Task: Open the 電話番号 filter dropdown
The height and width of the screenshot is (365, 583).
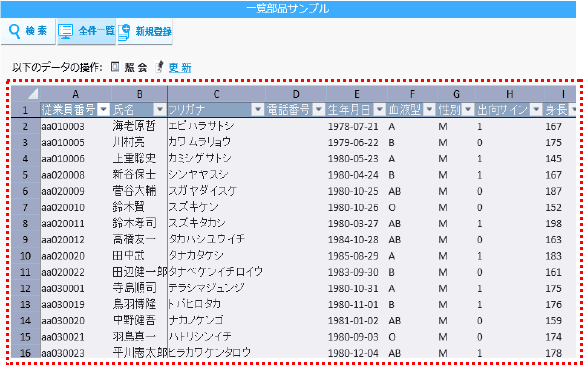Action: coord(319,110)
